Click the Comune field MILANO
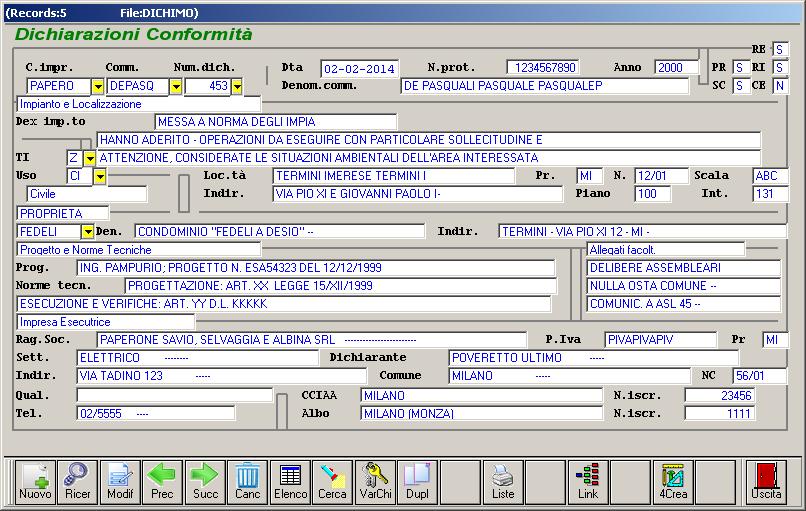This screenshot has width=806, height=511. pos(570,376)
